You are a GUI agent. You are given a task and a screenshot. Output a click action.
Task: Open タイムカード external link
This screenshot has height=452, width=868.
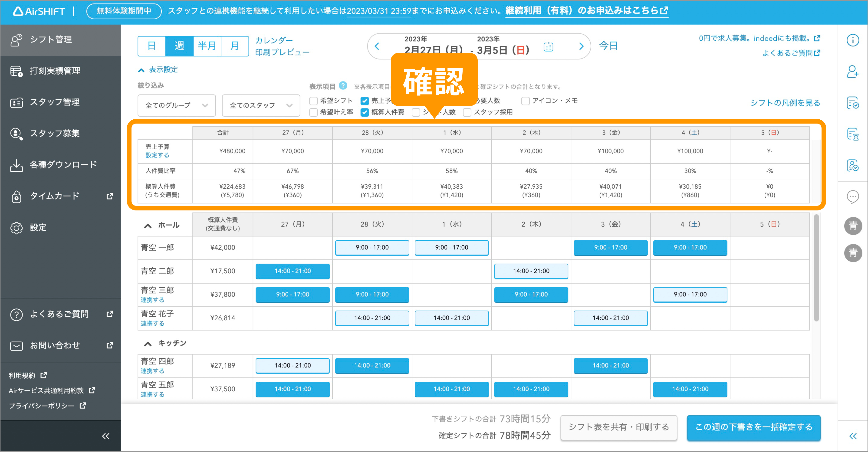[x=60, y=196]
